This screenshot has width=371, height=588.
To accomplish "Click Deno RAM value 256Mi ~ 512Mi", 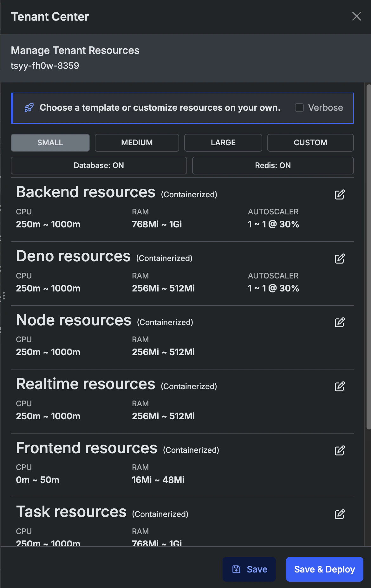I will (163, 288).
